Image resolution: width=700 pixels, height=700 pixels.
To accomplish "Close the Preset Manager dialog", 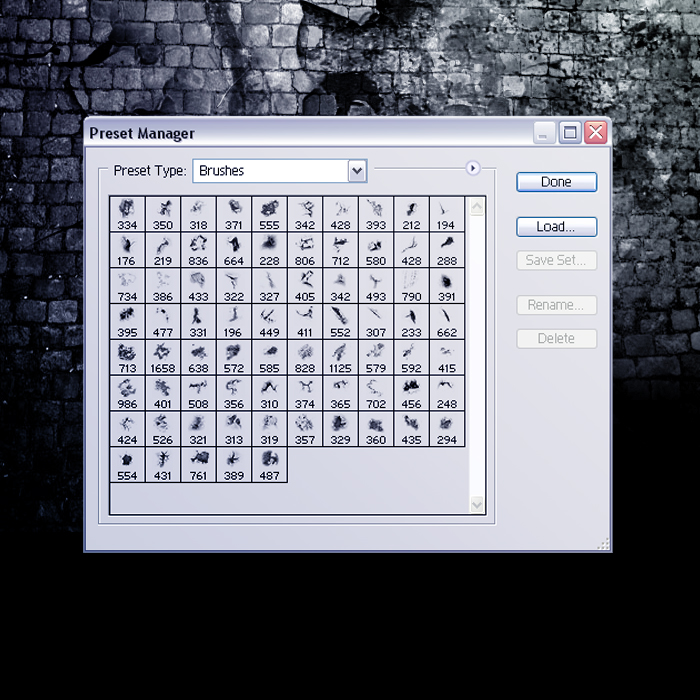I will (596, 133).
